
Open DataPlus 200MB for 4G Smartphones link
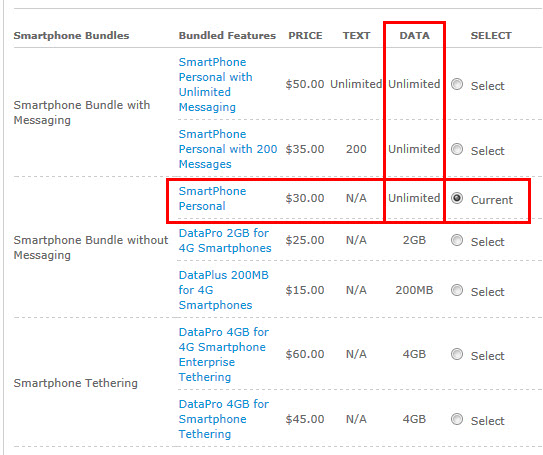[x=224, y=290]
